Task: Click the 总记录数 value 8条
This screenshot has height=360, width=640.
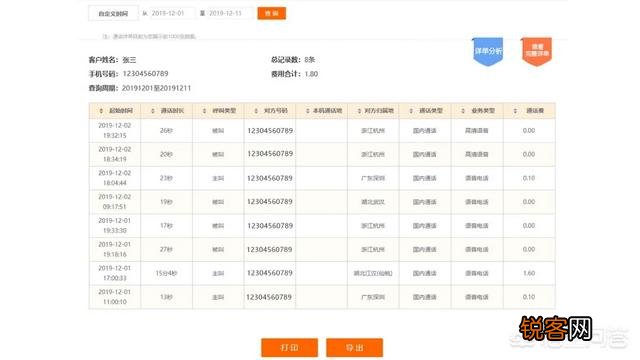Action: click(x=310, y=60)
